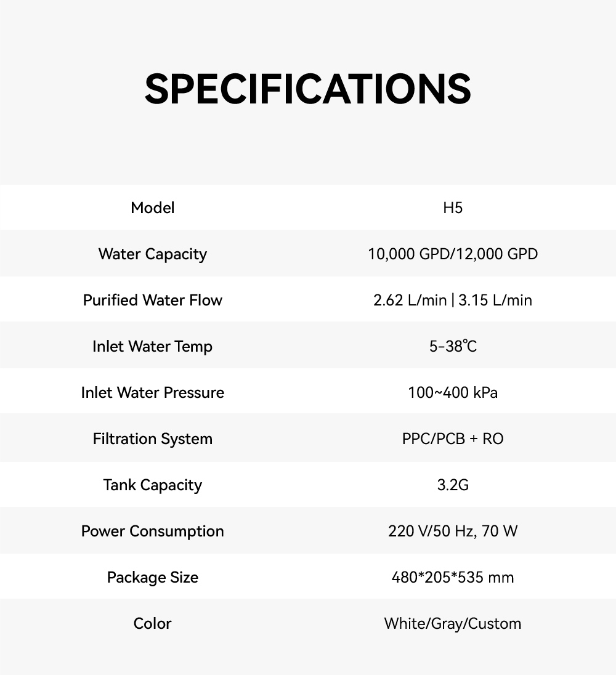
Task: Click the Package Size label
Action: tap(153, 577)
